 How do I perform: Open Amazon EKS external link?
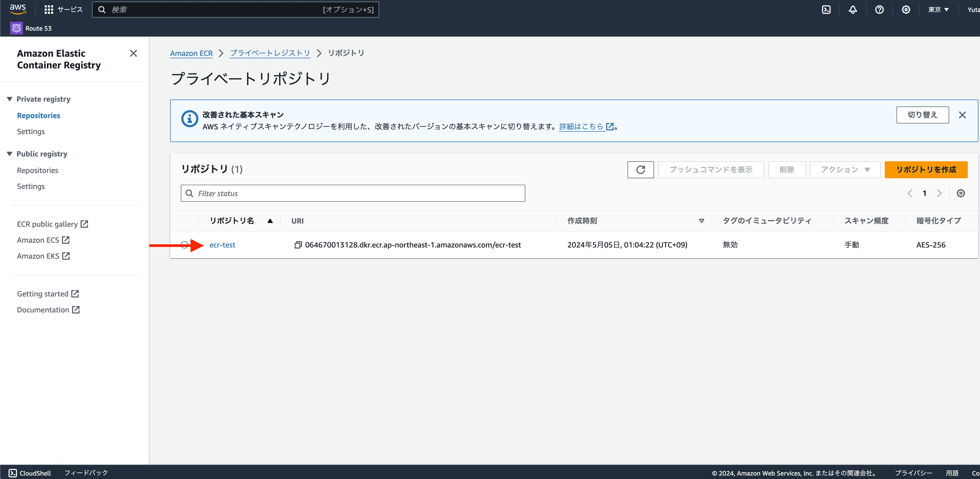(x=43, y=256)
